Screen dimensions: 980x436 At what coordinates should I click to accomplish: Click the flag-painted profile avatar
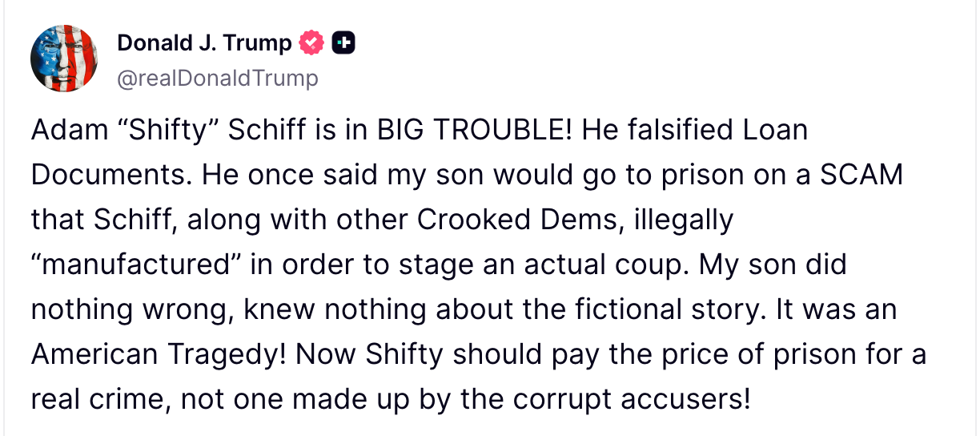pos(64,58)
